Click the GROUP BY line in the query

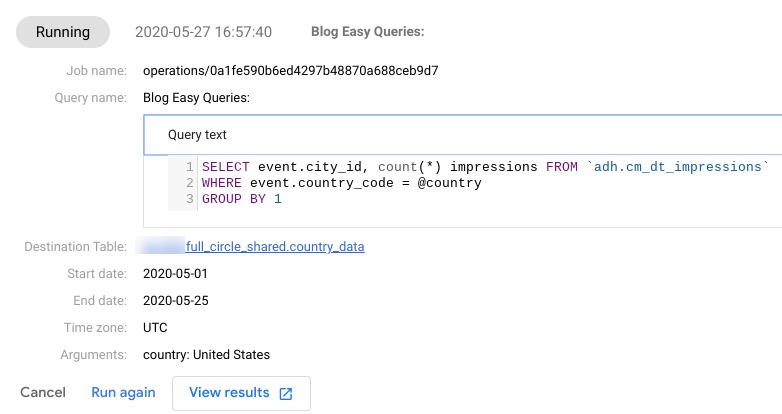(241, 199)
